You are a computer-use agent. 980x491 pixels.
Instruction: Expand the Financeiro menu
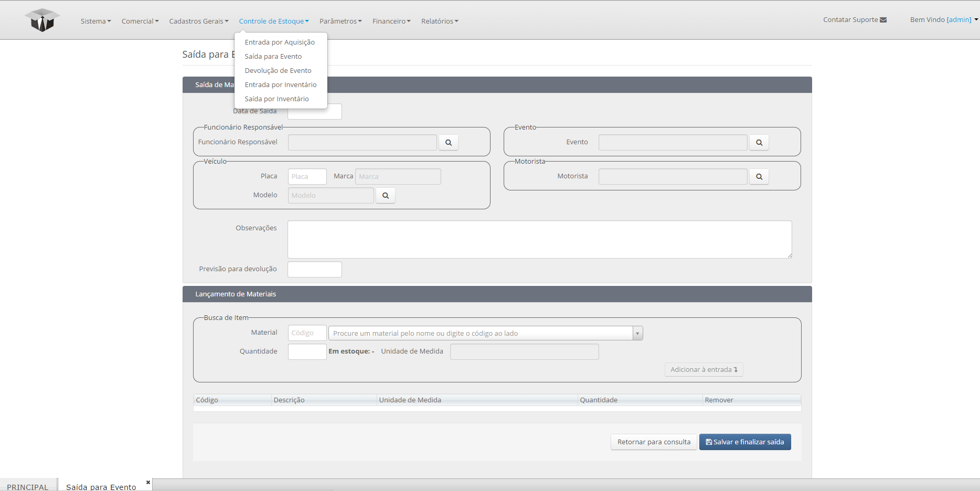[x=391, y=21]
